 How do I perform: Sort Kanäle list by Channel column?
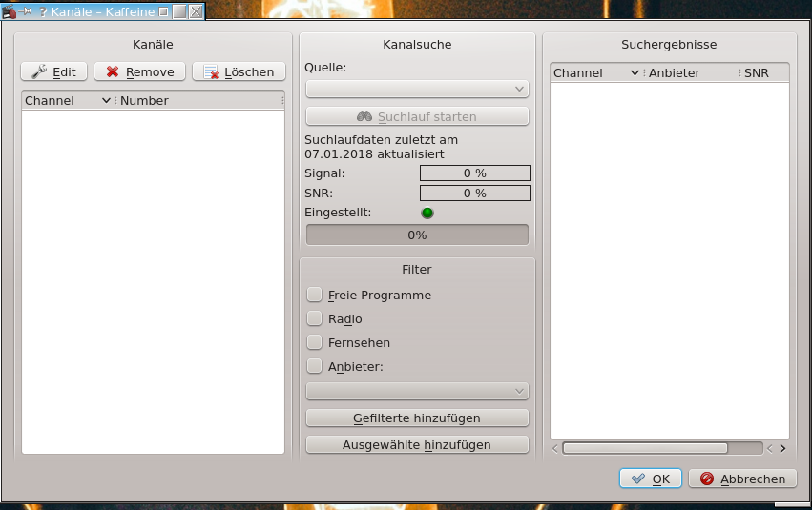62,100
